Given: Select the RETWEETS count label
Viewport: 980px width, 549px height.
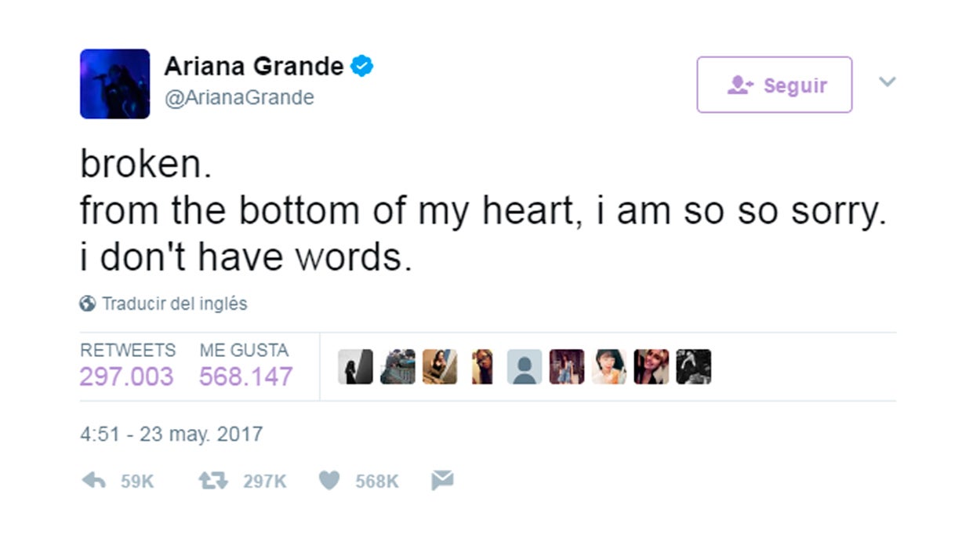Looking at the screenshot, I should [128, 351].
